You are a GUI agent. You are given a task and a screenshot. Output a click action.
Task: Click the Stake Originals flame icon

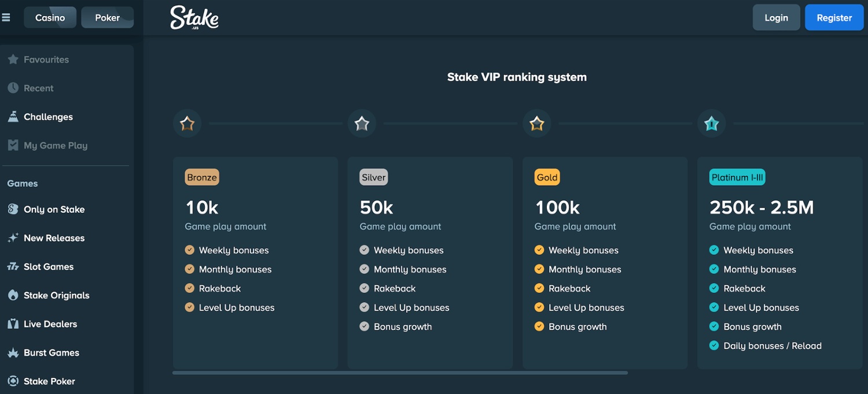click(13, 295)
